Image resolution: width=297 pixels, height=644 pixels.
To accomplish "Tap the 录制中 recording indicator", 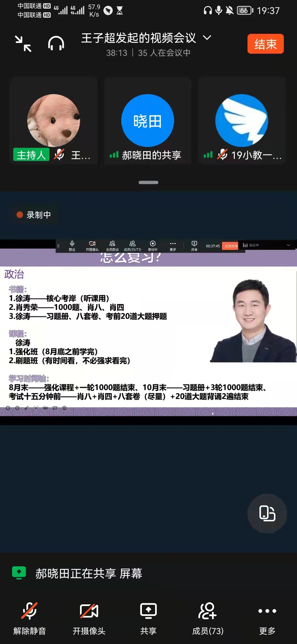I will click(x=34, y=215).
